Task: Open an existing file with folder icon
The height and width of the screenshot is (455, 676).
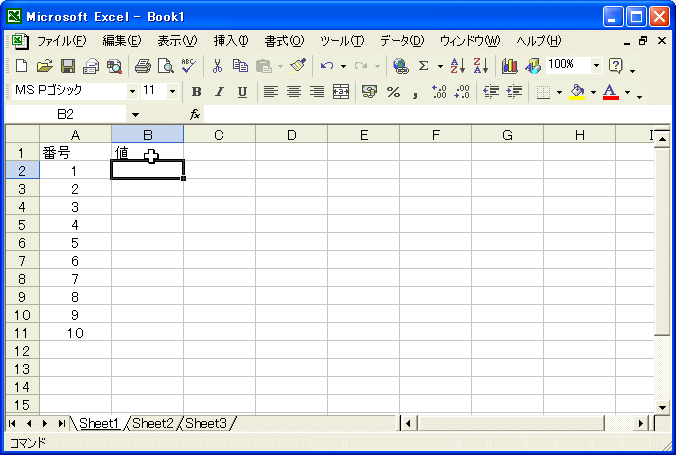Action: coord(44,66)
